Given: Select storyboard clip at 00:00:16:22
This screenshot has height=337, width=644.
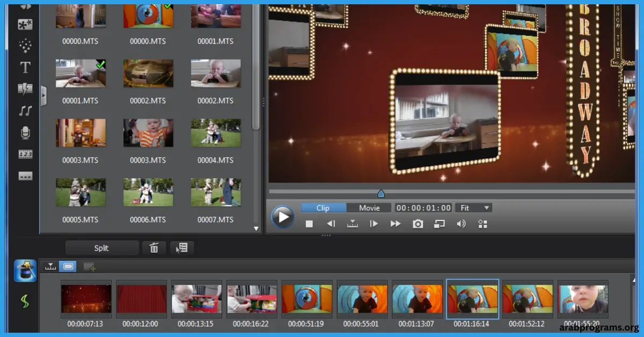Looking at the screenshot, I should (252, 299).
